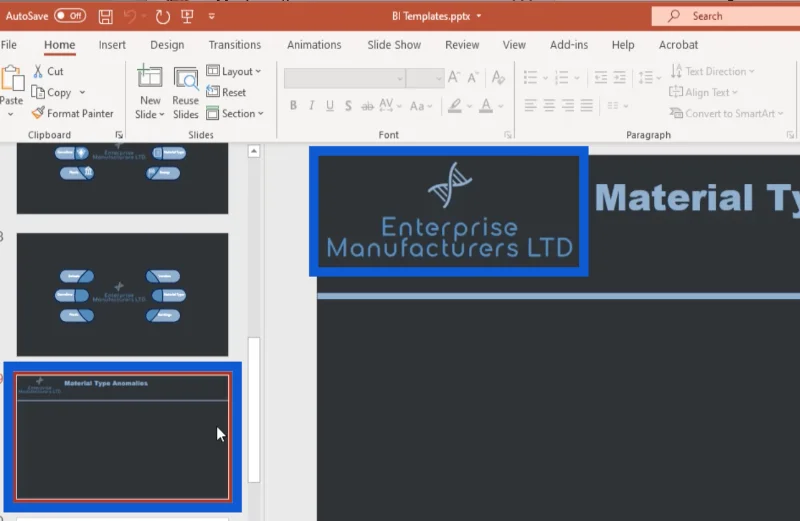
Task: Click the Copy button
Action: (x=52, y=92)
